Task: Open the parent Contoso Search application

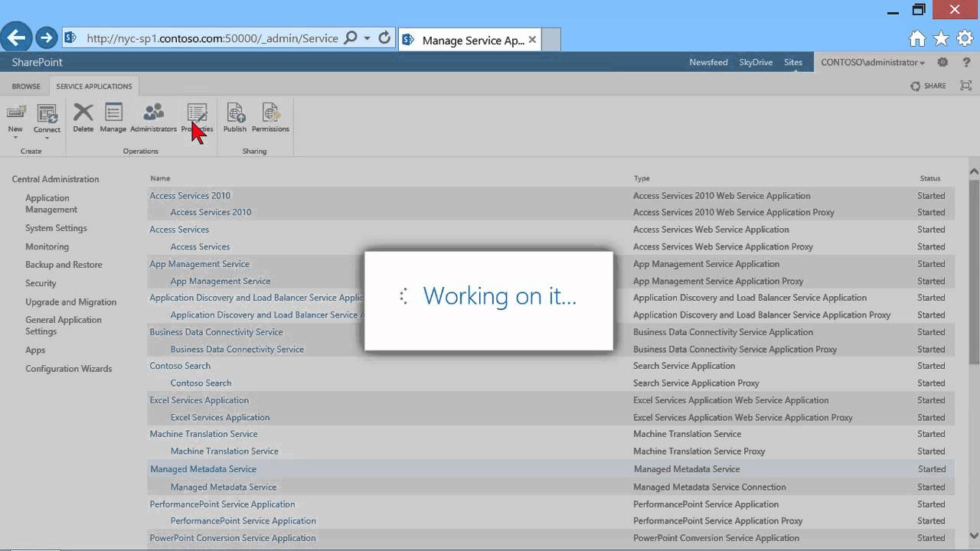Action: (180, 366)
